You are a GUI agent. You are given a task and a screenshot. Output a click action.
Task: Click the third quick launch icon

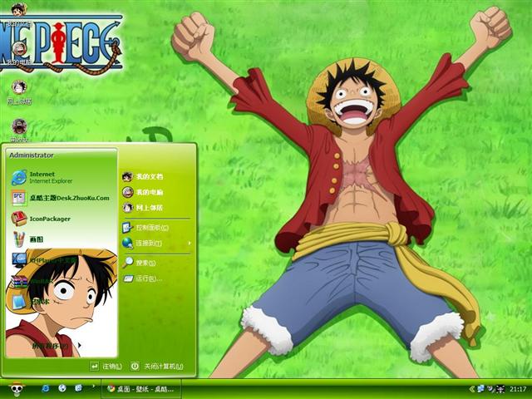click(78, 388)
